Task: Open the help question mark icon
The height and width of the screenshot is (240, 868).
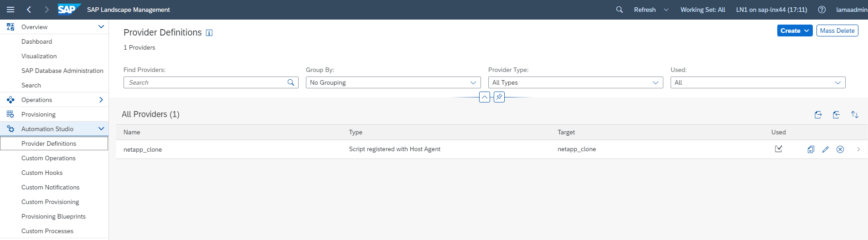Action: click(x=821, y=10)
